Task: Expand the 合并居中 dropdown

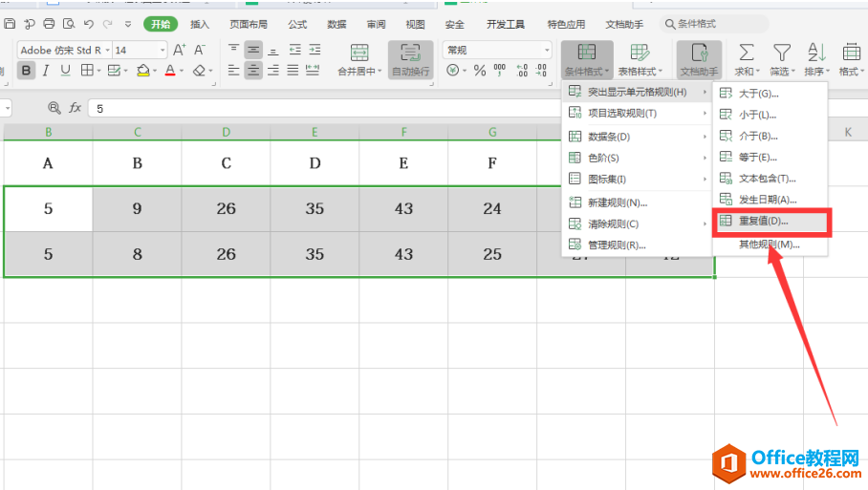Action: click(x=380, y=72)
